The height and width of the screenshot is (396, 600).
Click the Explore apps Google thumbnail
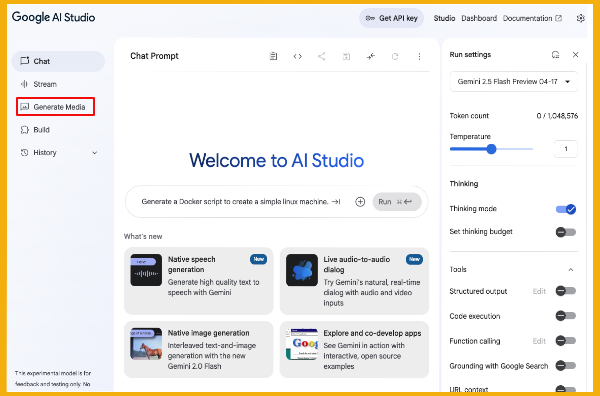pos(302,344)
